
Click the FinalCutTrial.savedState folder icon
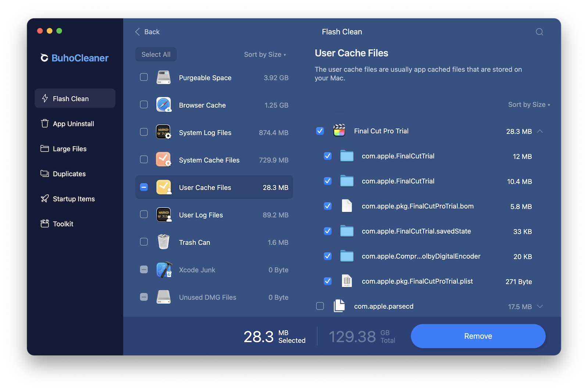(x=347, y=231)
